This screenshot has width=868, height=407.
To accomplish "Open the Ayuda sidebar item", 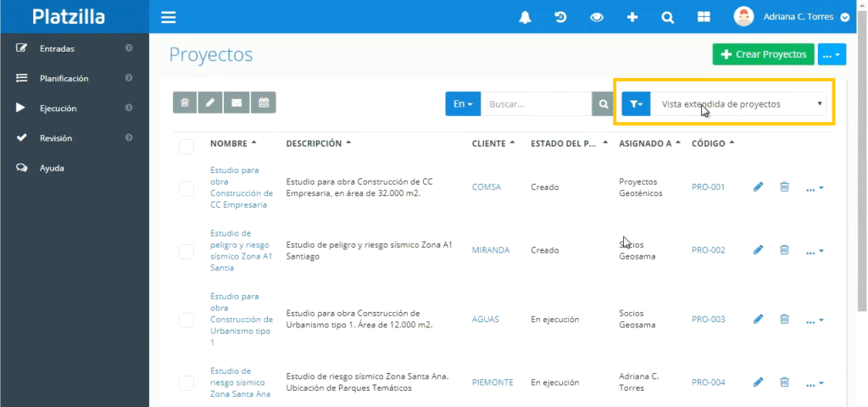I will [x=75, y=169].
